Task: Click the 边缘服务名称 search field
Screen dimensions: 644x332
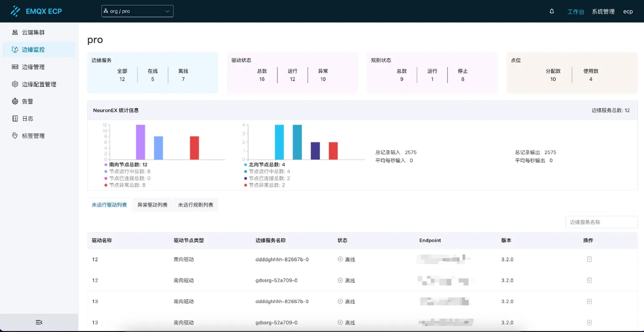Action: coord(601,222)
